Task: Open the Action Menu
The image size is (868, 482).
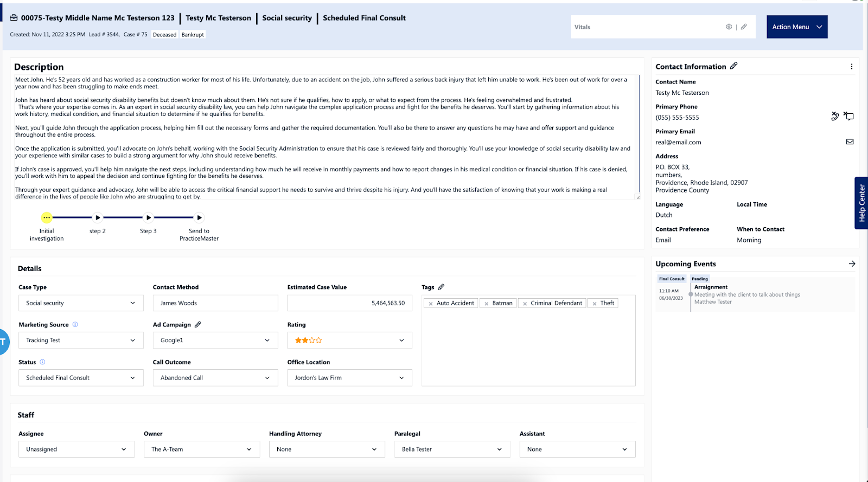Action: tap(797, 27)
